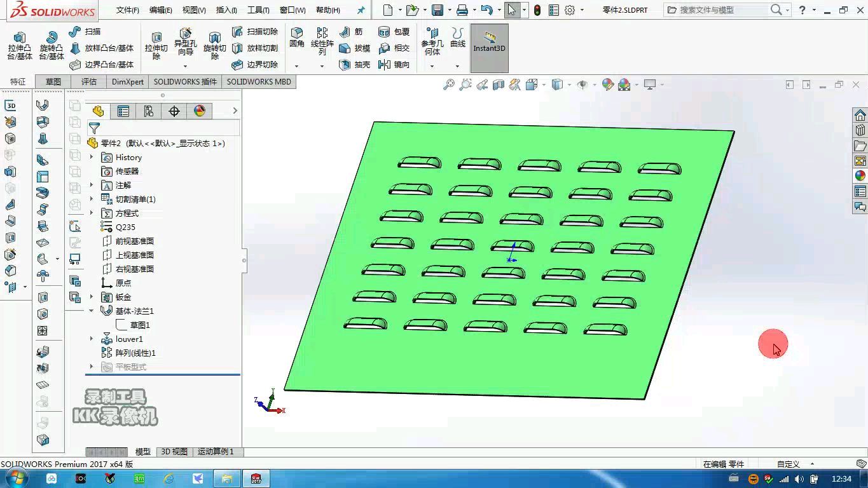
Task: Open the 视图(V) menu
Action: coord(194,10)
